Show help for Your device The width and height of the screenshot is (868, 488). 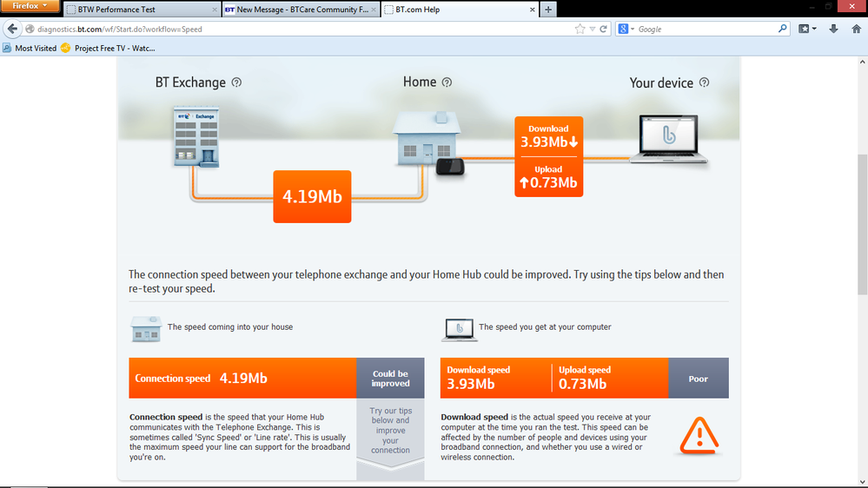[x=704, y=82]
